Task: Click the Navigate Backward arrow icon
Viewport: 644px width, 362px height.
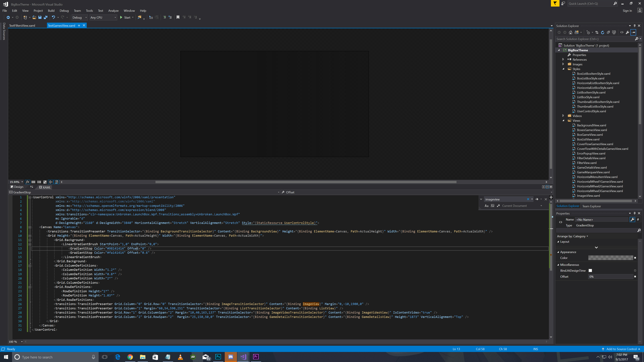Action: [8, 17]
